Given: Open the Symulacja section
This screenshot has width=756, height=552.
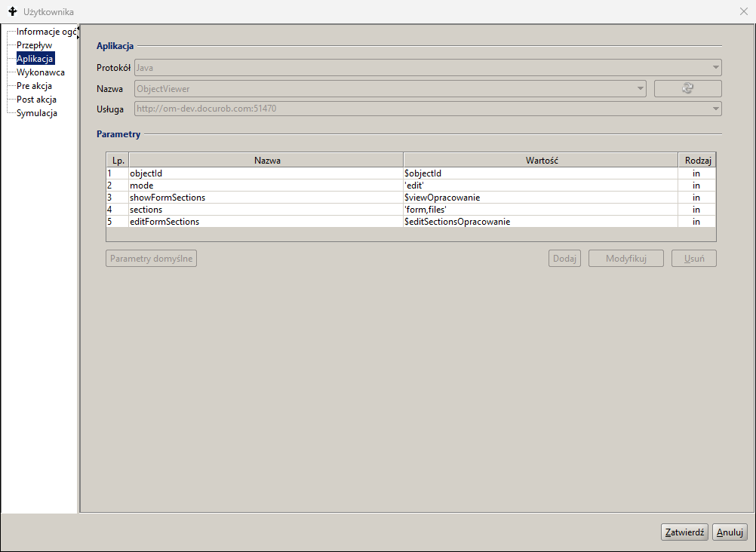Looking at the screenshot, I should (37, 113).
